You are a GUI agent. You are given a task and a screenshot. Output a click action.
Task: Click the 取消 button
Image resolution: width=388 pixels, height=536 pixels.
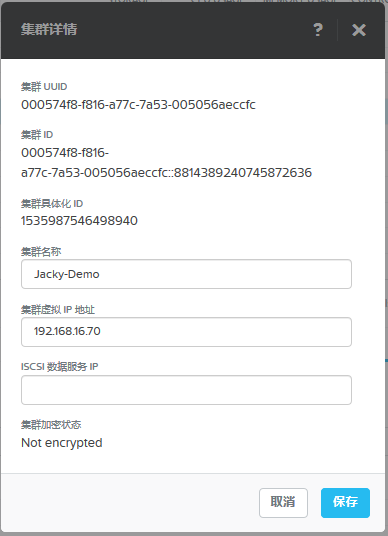coord(283,503)
